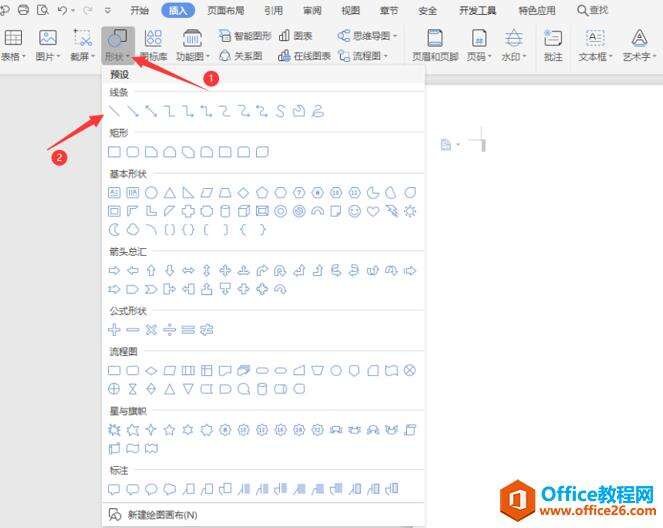Switch to the 审阅 Review tab
The width and height of the screenshot is (663, 528).
[312, 10]
